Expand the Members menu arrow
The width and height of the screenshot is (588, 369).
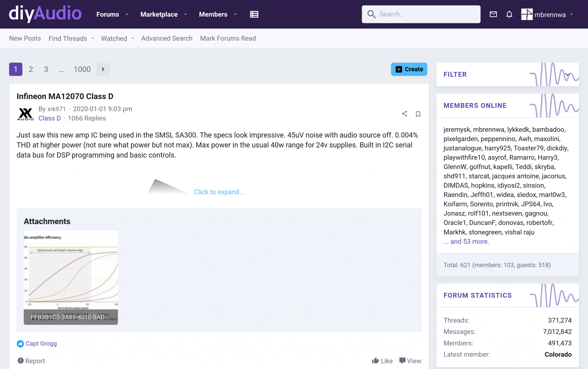235,14
